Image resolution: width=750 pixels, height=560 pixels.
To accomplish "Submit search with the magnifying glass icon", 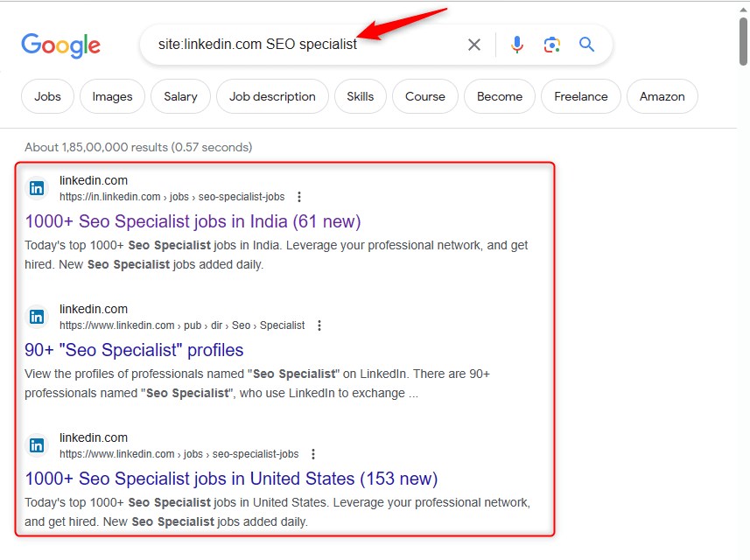I will 587,45.
